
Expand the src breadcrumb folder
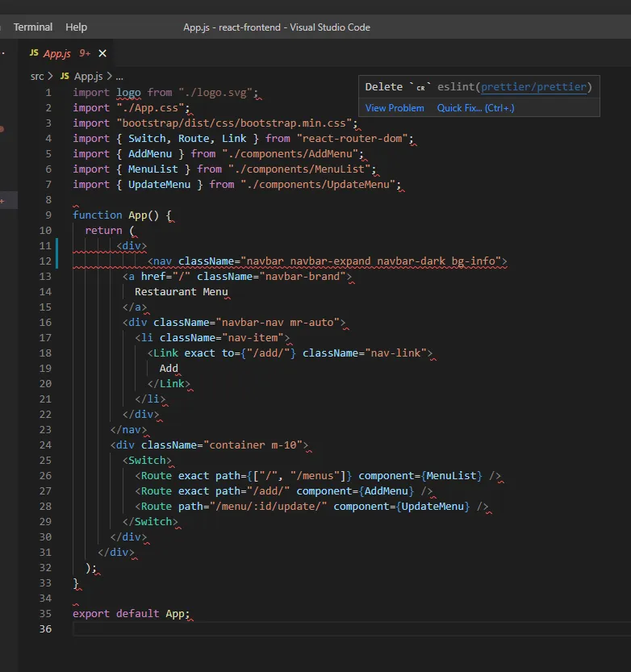tap(37, 76)
